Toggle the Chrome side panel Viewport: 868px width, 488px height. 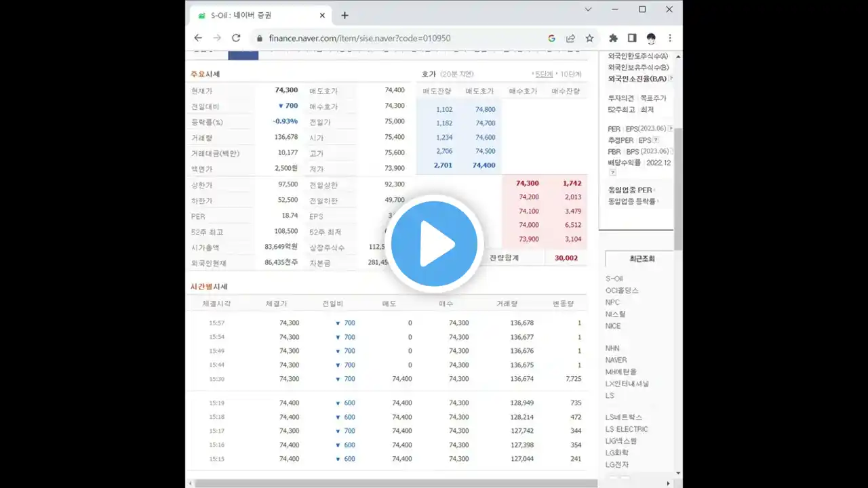click(632, 38)
